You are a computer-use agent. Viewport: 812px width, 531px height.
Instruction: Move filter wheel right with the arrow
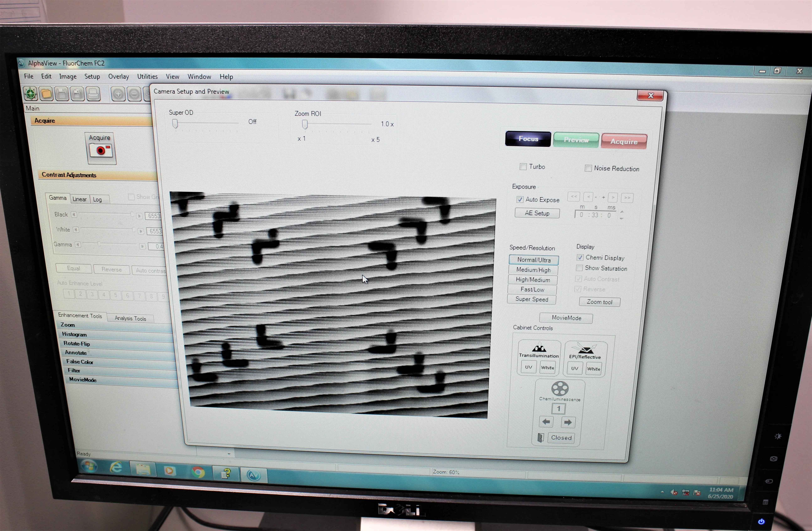pos(568,423)
